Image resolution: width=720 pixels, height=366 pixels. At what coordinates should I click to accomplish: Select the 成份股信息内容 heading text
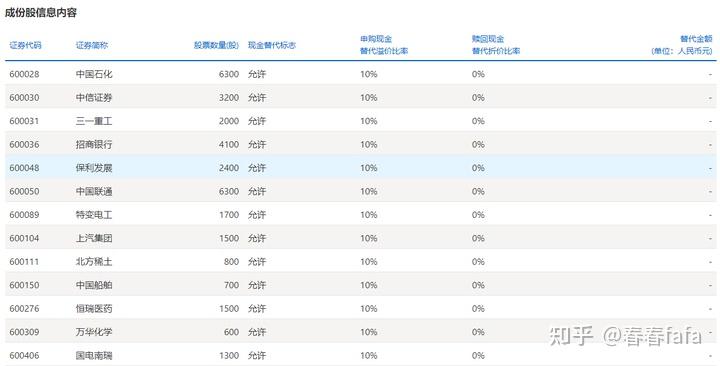click(x=41, y=13)
